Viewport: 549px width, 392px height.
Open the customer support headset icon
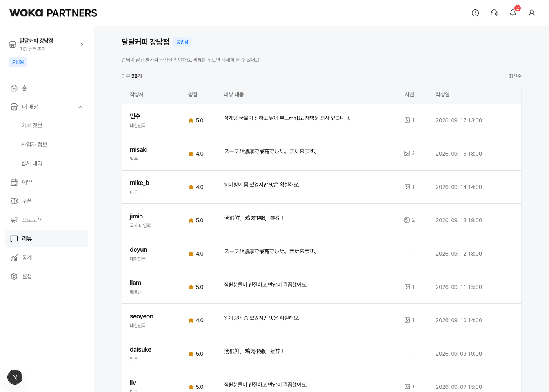494,13
